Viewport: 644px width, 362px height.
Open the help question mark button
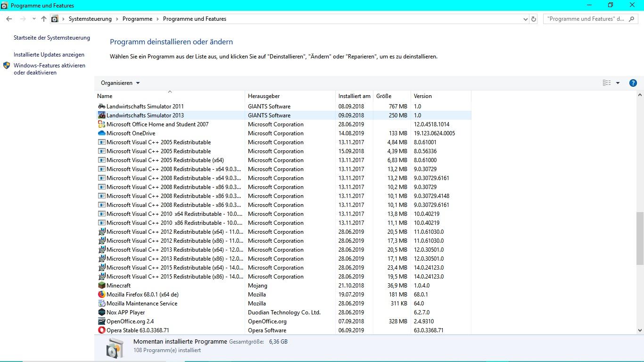tap(633, 83)
